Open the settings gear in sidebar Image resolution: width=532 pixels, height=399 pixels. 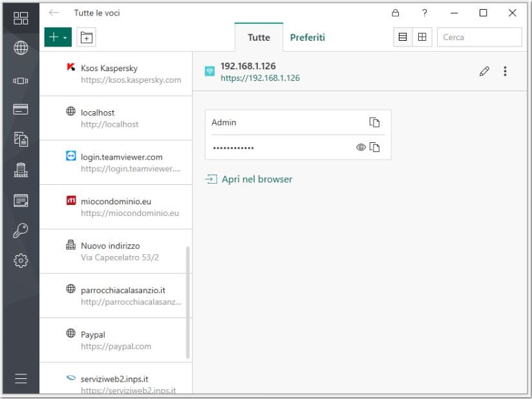[x=21, y=261]
